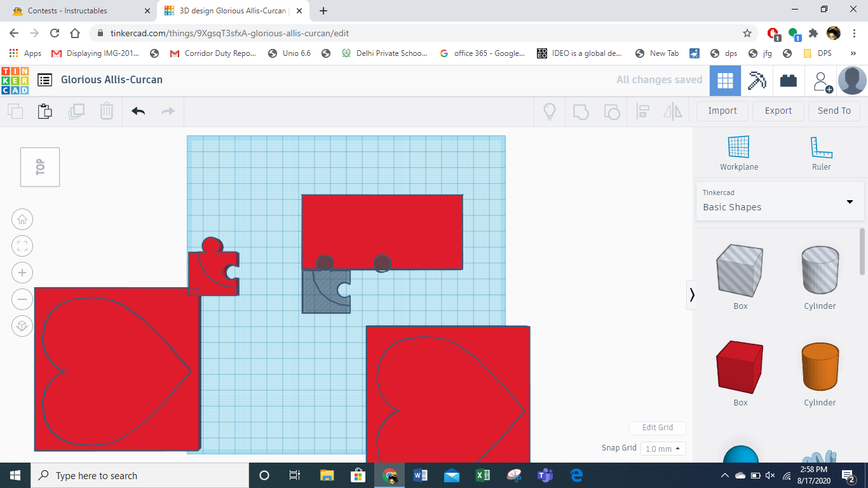The image size is (868, 488).
Task: Click the Show all lightbulb icon
Action: pyautogui.click(x=550, y=111)
